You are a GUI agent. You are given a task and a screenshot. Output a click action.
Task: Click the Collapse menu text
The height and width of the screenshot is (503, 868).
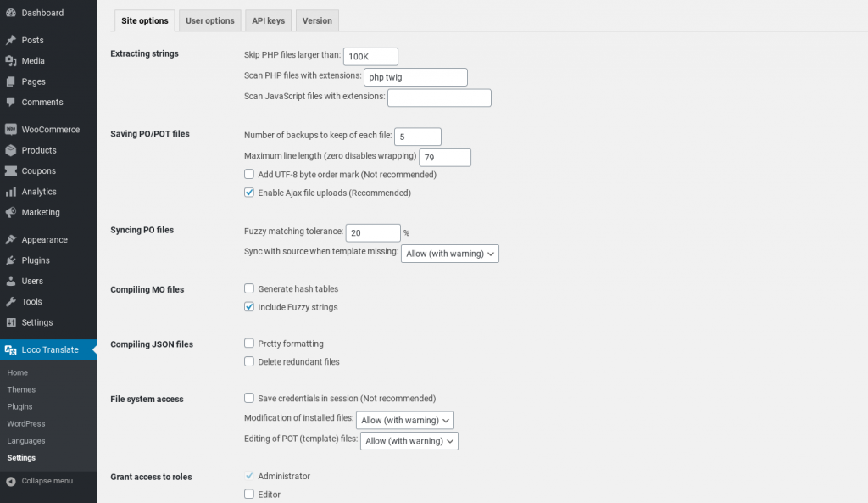pyautogui.click(x=47, y=481)
